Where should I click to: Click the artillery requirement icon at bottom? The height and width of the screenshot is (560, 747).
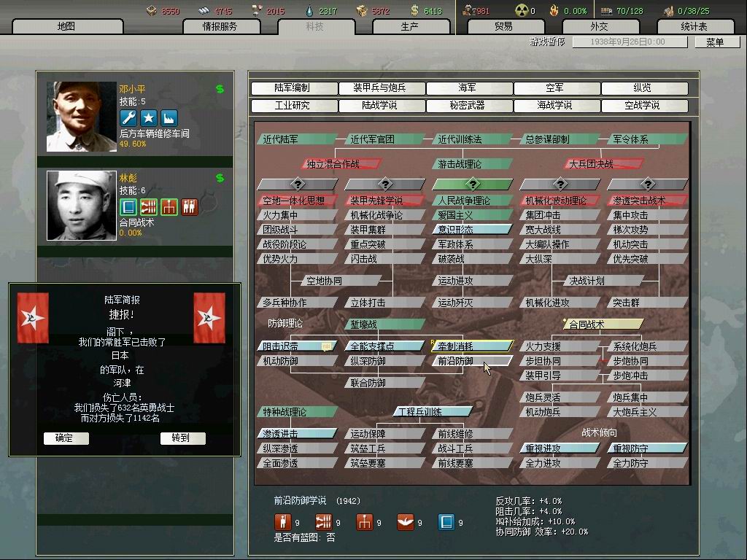tap(323, 522)
